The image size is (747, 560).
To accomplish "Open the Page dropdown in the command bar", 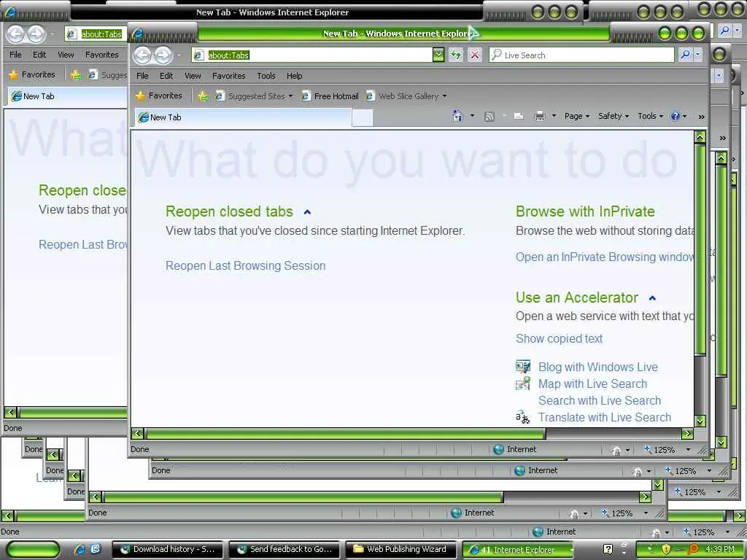I will [577, 116].
